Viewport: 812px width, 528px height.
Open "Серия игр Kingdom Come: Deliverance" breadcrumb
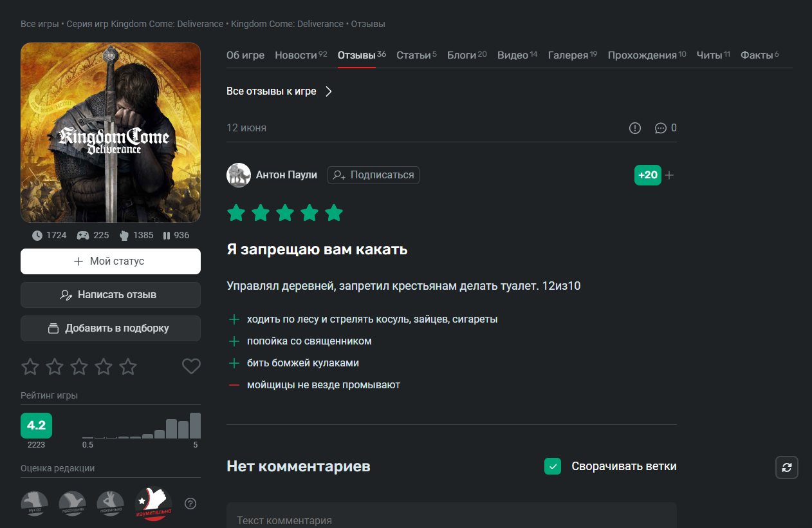pyautogui.click(x=145, y=24)
